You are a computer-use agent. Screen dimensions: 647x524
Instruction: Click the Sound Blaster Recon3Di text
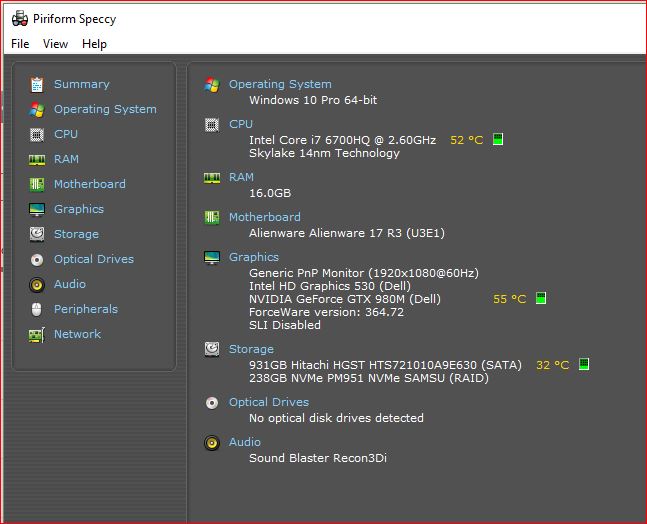pyautogui.click(x=318, y=458)
